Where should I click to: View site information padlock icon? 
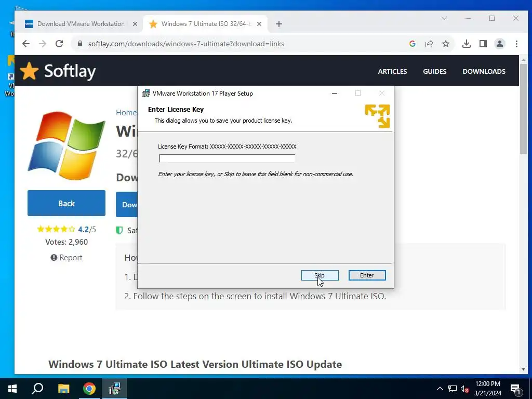80,44
